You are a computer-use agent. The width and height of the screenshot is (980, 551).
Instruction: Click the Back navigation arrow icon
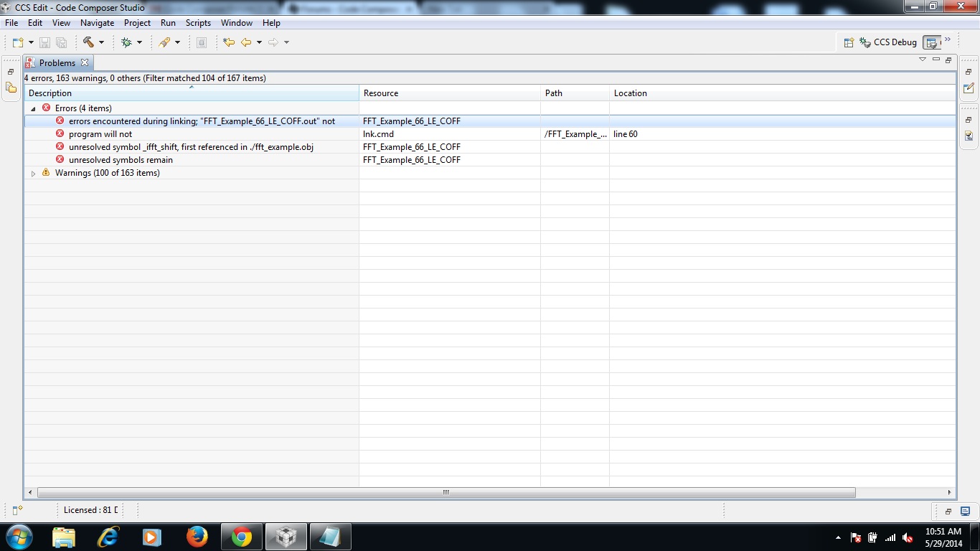point(246,42)
